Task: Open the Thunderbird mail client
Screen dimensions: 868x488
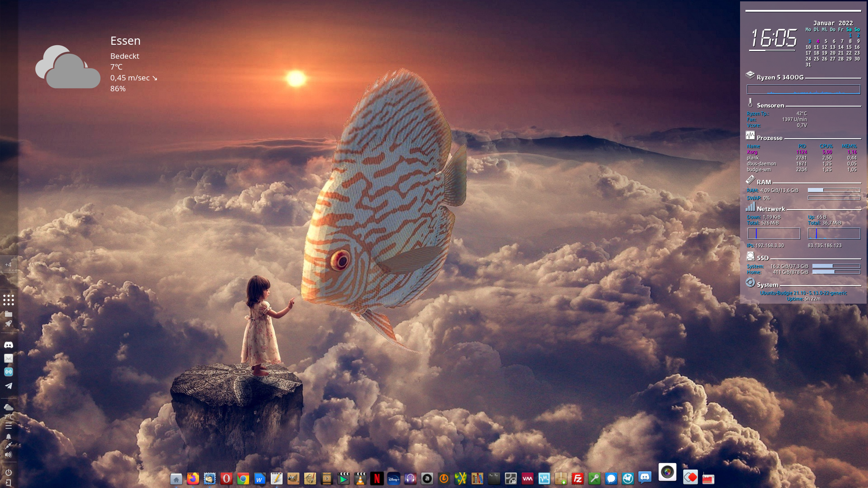Action: [x=209, y=479]
